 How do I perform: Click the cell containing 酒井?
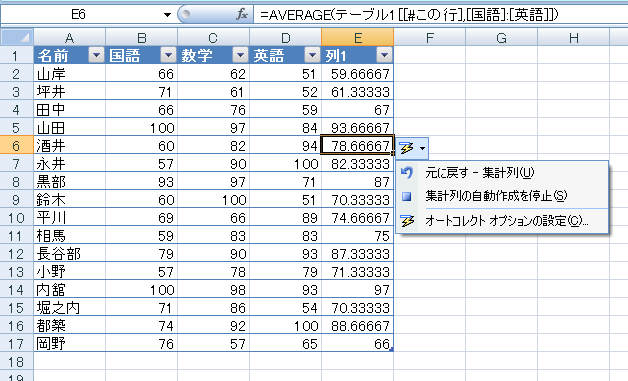click(70, 145)
